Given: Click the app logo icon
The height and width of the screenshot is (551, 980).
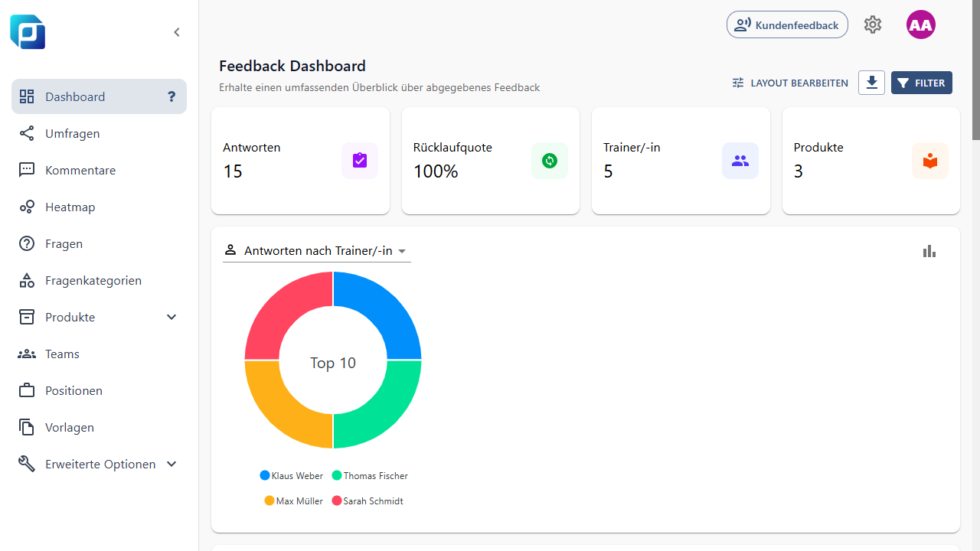Looking at the screenshot, I should [28, 32].
